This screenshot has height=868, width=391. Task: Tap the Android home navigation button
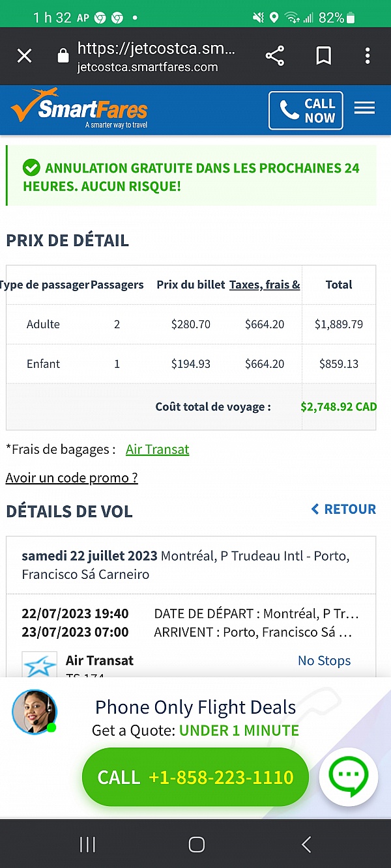coord(195,844)
